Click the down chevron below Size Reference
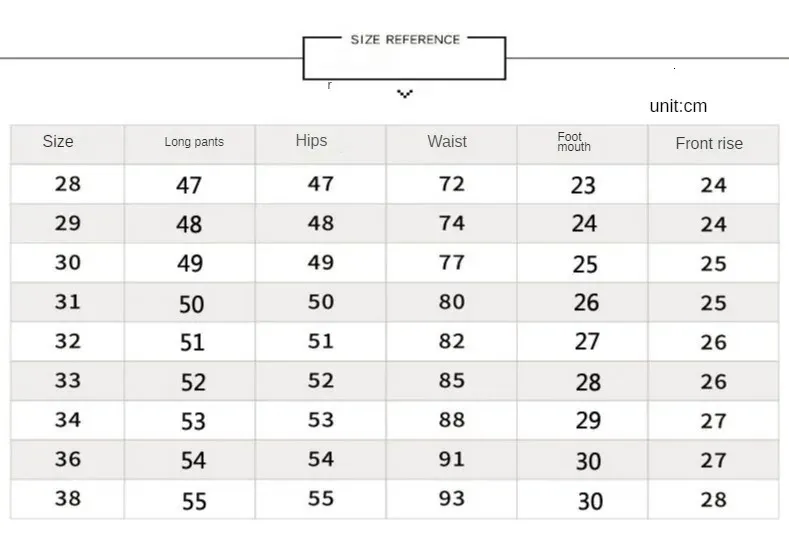789x547 pixels. click(404, 94)
